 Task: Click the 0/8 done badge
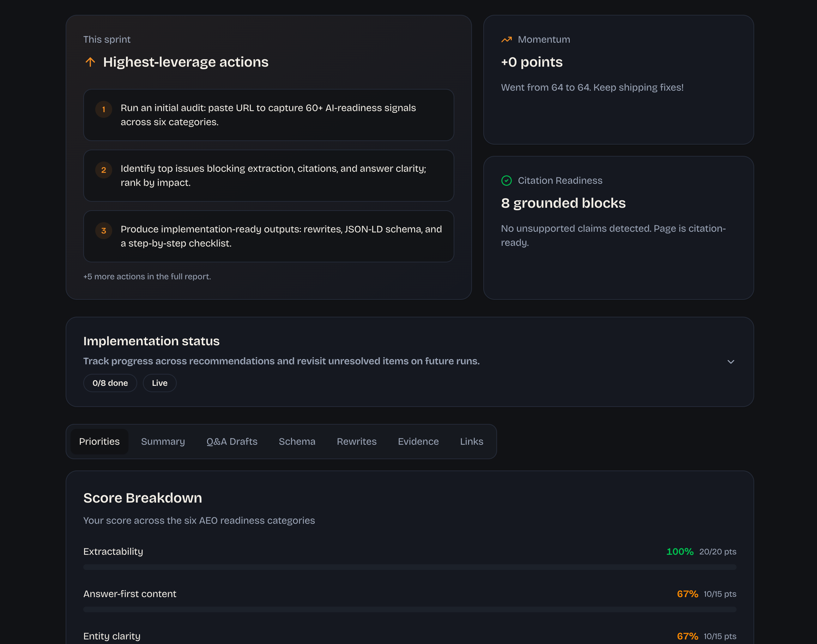pos(110,383)
